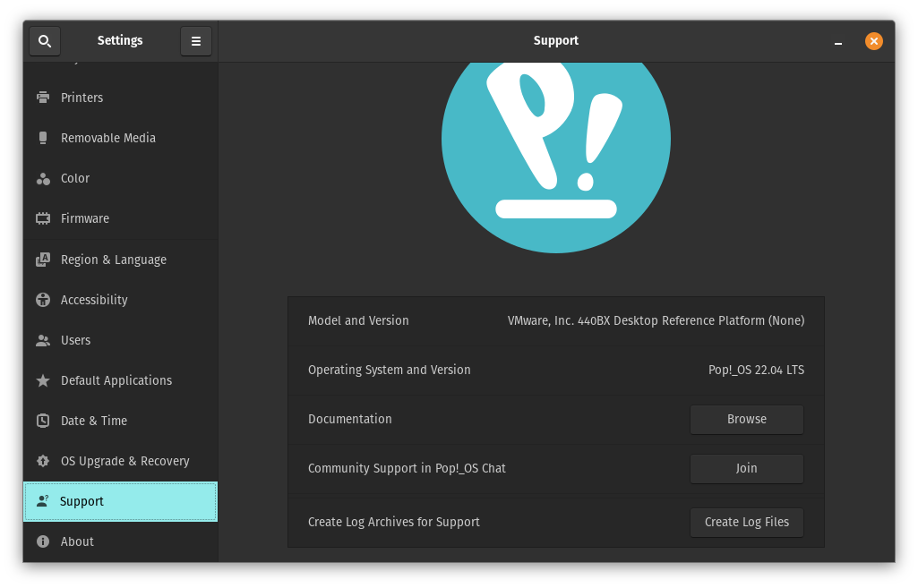Click Join for Community Support chat
The width and height of the screenshot is (918, 588).
(746, 468)
